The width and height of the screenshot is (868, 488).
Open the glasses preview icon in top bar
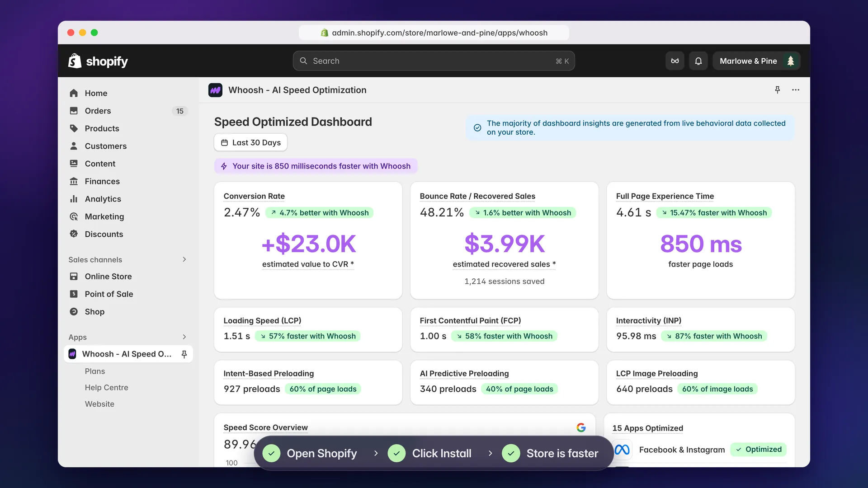pyautogui.click(x=675, y=61)
